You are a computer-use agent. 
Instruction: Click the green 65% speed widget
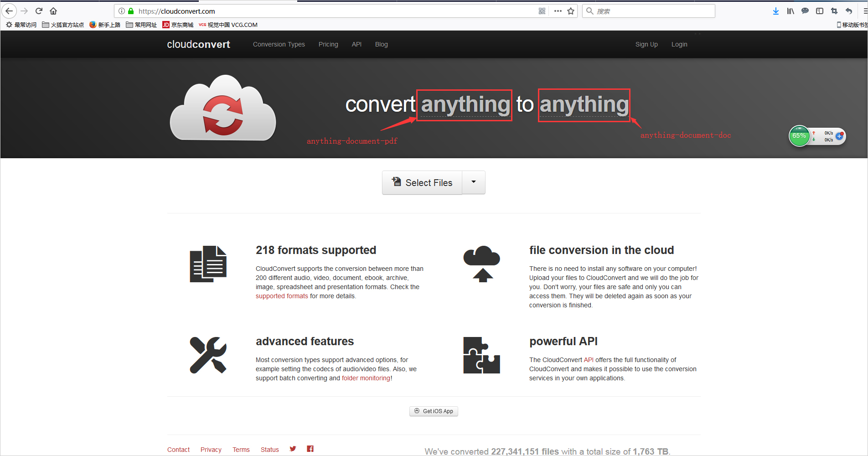pos(799,136)
